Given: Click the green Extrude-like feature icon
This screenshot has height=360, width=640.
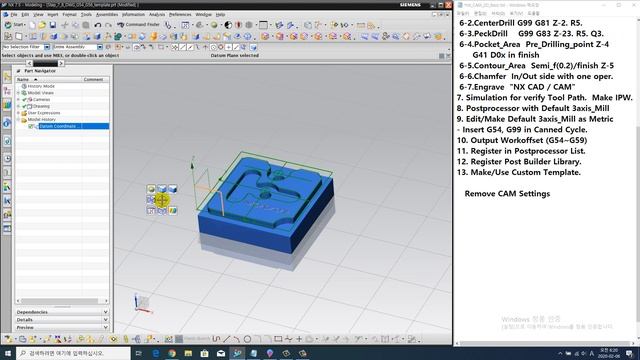Looking at the screenshot, I should point(118,37).
